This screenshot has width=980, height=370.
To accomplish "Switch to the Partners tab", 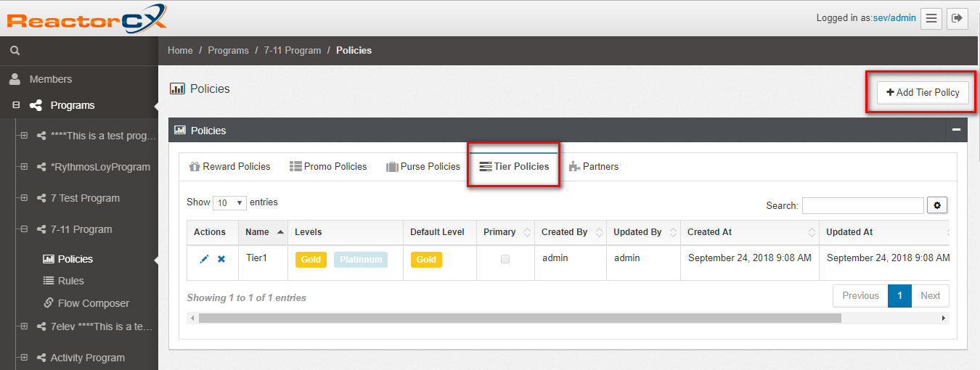I will click(593, 167).
